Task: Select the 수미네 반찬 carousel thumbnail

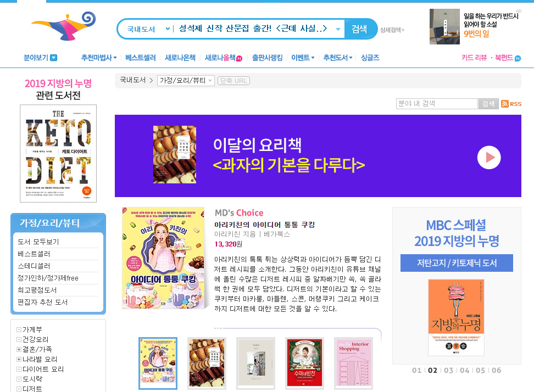Action: [x=304, y=363]
